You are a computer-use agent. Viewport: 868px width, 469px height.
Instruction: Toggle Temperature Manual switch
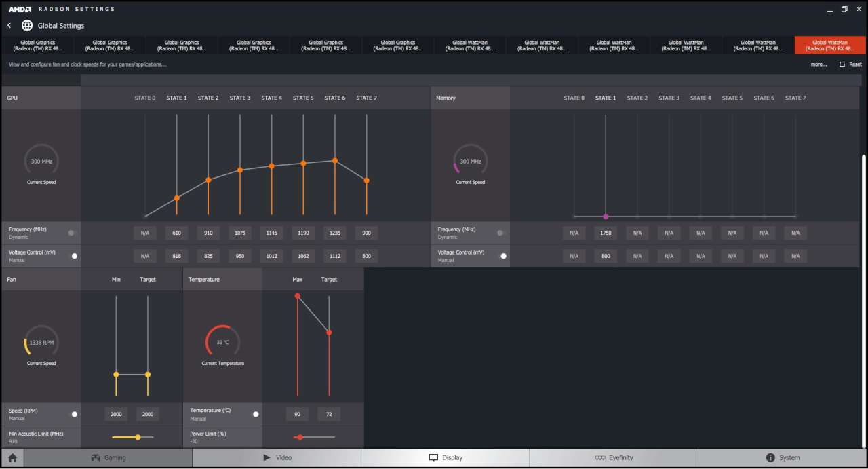tap(254, 414)
